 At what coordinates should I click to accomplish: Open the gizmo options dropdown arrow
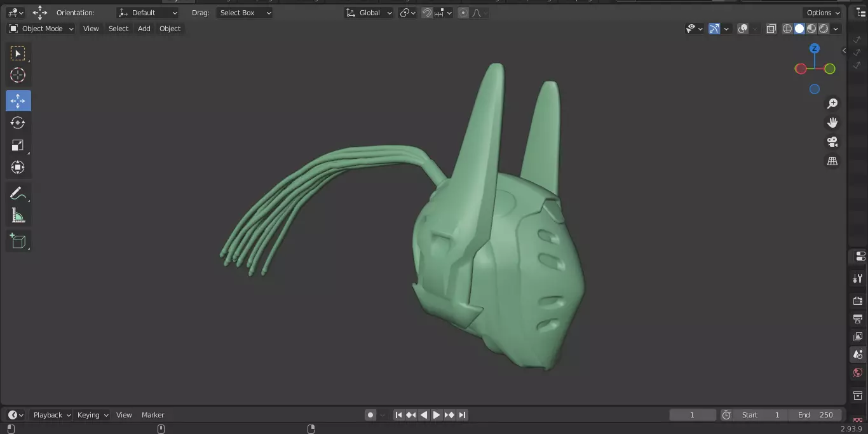(x=726, y=29)
